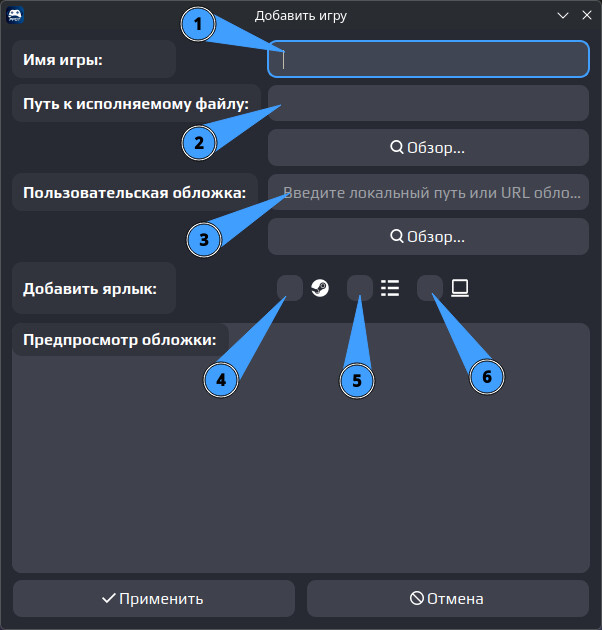Image resolution: width=602 pixels, height=630 pixels.
Task: Click the custom cover path or URL field
Action: pyautogui.click(x=428, y=192)
